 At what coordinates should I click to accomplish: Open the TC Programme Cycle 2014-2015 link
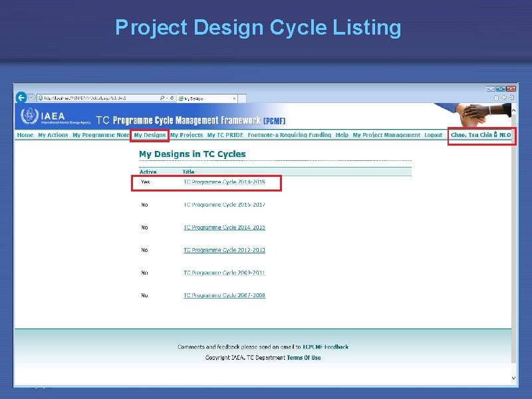(x=223, y=227)
